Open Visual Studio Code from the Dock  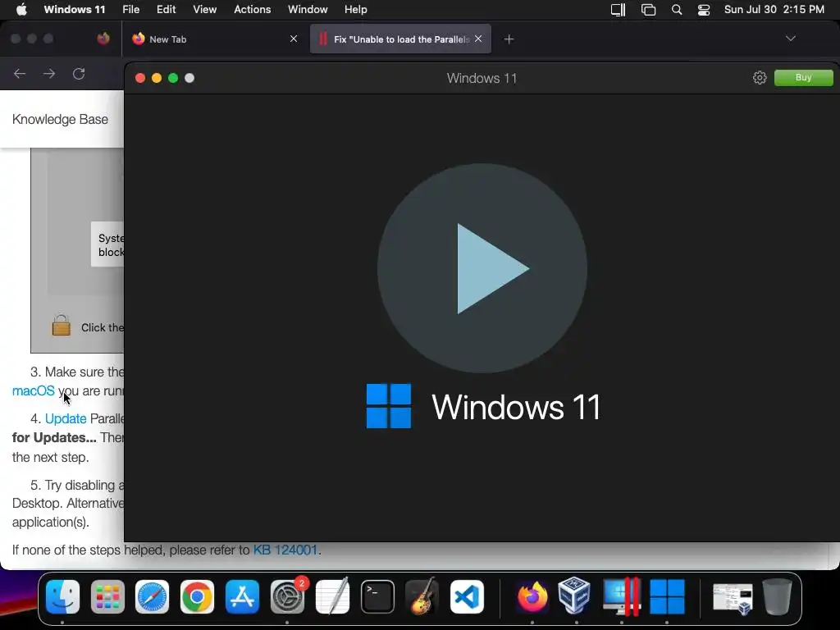pyautogui.click(x=467, y=596)
